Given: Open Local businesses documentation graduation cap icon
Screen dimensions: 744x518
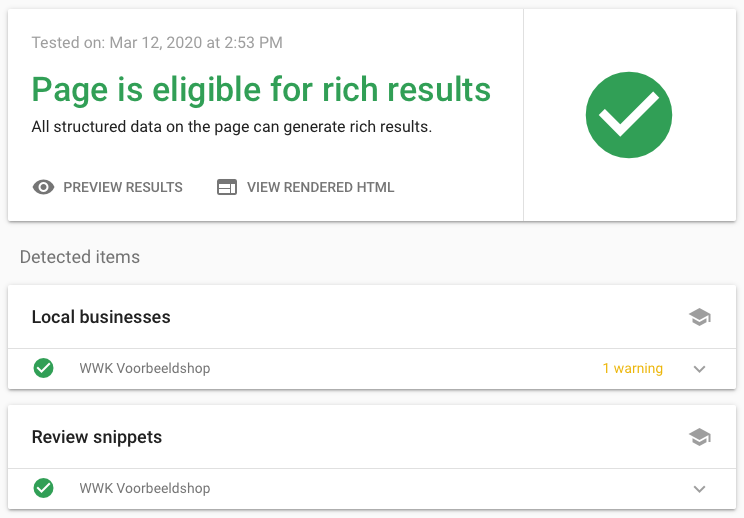Looking at the screenshot, I should pos(700,317).
